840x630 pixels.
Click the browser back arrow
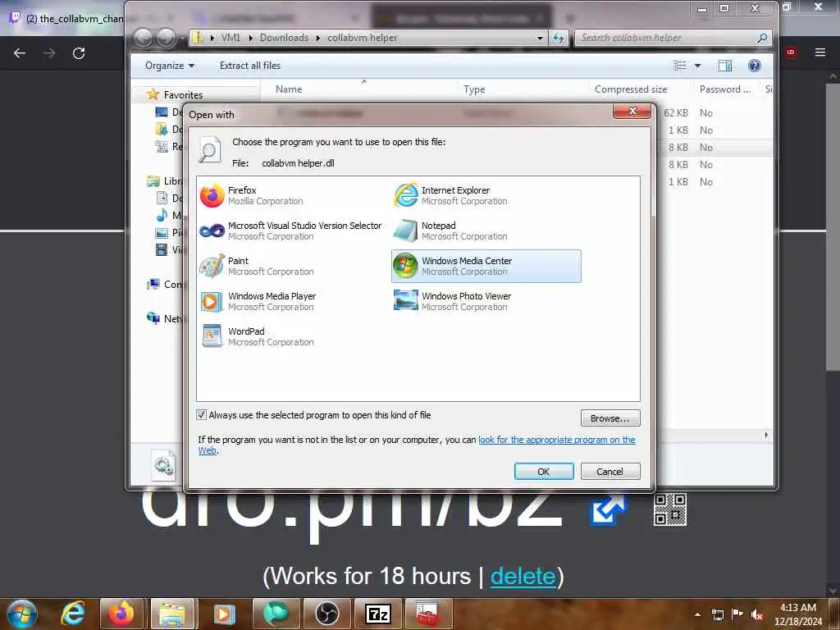pyautogui.click(x=20, y=53)
